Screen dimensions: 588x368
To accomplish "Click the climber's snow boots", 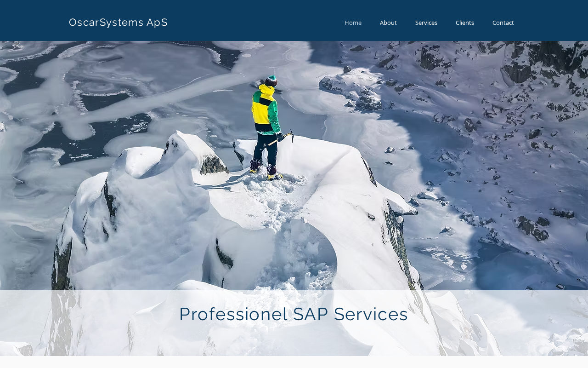I will point(266,170).
